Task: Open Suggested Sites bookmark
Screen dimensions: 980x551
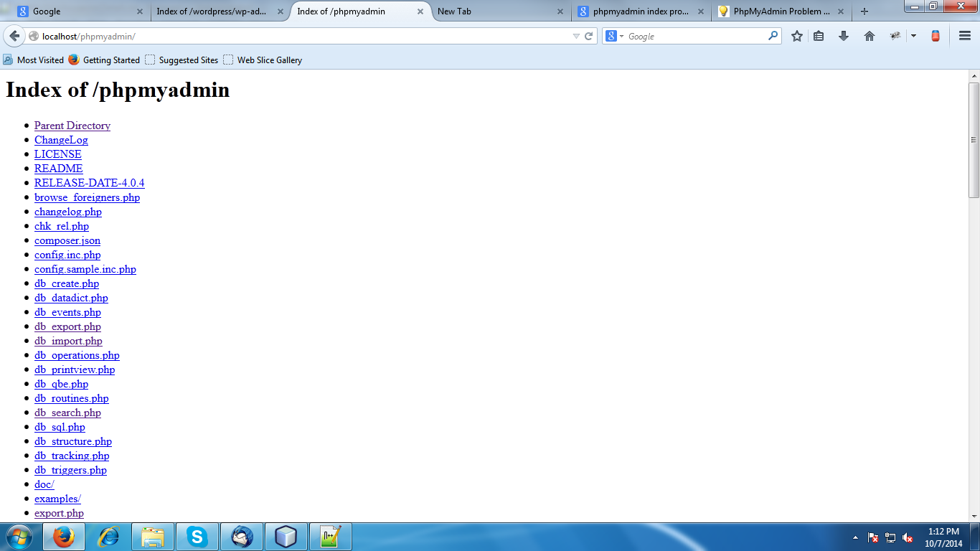Action: [x=182, y=60]
